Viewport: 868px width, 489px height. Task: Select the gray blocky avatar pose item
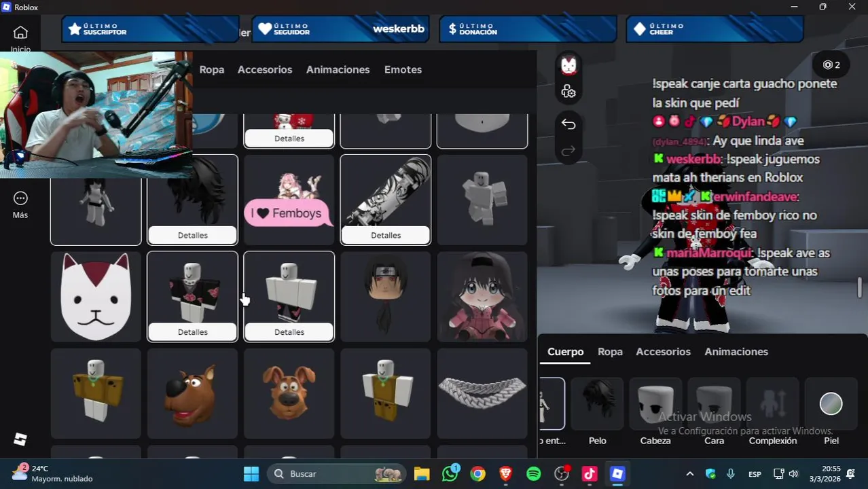482,200
